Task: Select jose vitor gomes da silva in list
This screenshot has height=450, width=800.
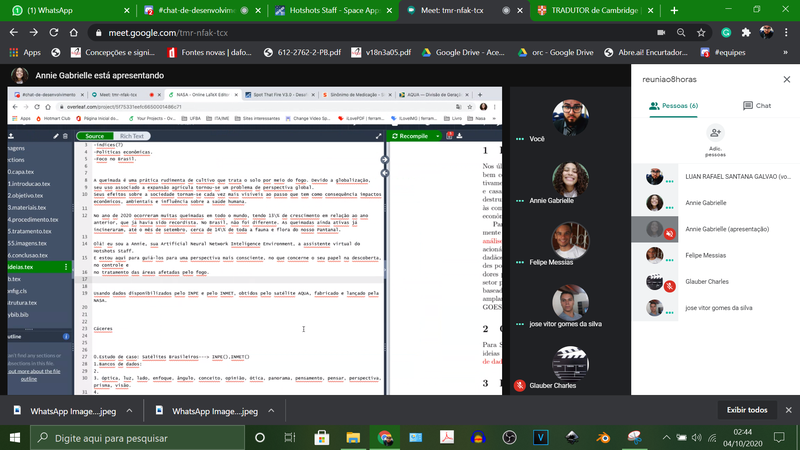Action: coord(716,308)
